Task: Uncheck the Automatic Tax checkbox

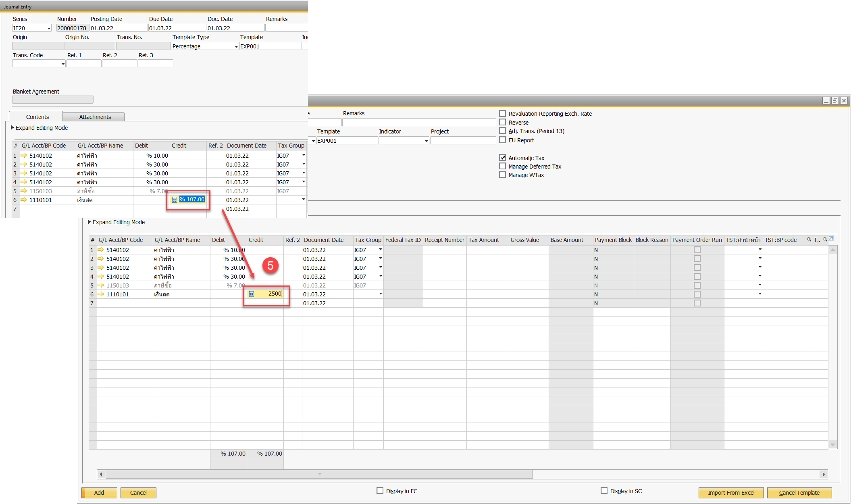Action: click(x=502, y=158)
